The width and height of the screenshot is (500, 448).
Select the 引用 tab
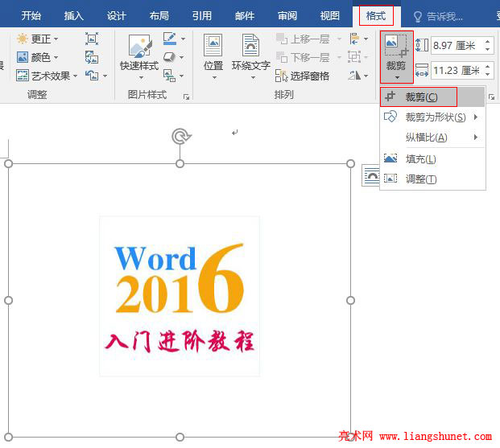(x=202, y=15)
